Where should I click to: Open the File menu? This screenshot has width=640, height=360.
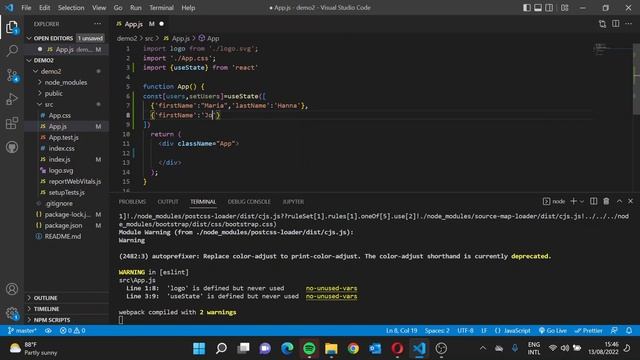[x=26, y=8]
